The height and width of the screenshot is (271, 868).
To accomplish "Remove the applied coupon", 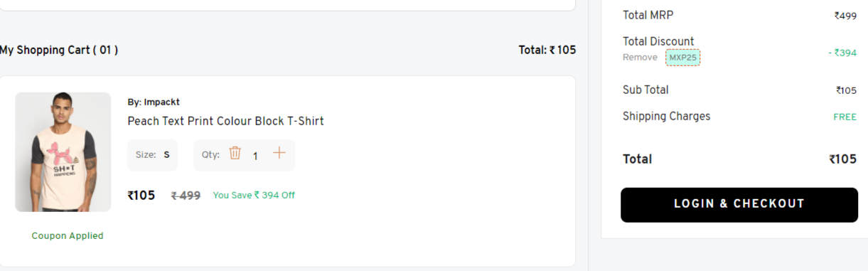I will click(640, 58).
